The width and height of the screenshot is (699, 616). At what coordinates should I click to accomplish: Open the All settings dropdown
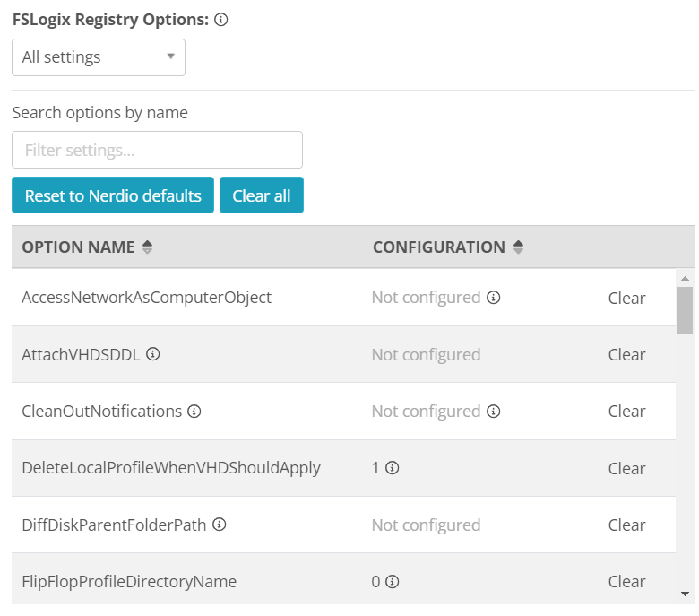[99, 57]
